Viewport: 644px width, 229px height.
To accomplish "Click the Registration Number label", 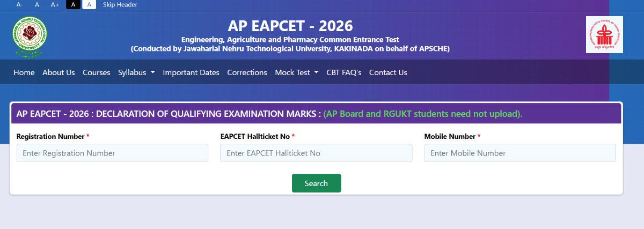I will 50,136.
